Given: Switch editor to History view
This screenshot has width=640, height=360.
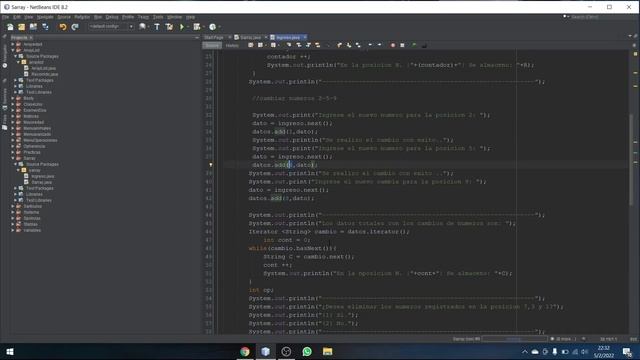Looking at the screenshot, I should tap(232, 45).
